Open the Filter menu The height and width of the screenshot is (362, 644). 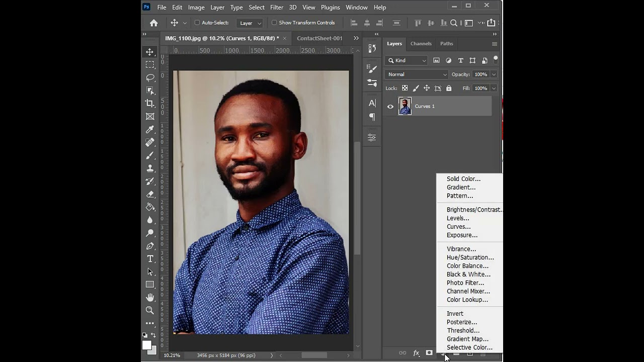[277, 8]
